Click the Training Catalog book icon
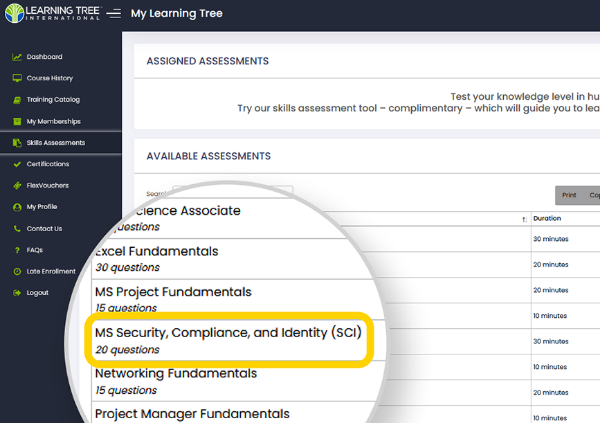600x423 pixels. click(x=17, y=100)
